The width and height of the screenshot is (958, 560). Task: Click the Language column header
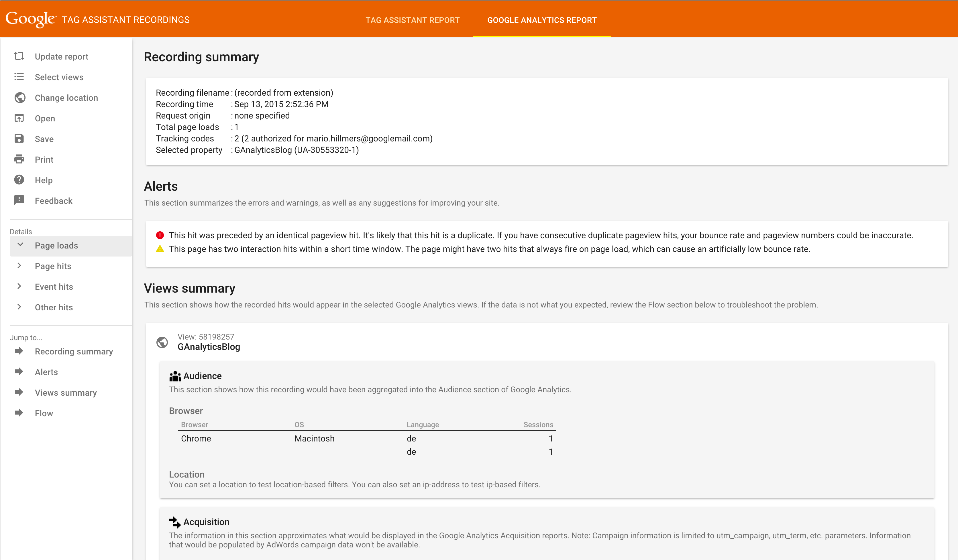(423, 425)
